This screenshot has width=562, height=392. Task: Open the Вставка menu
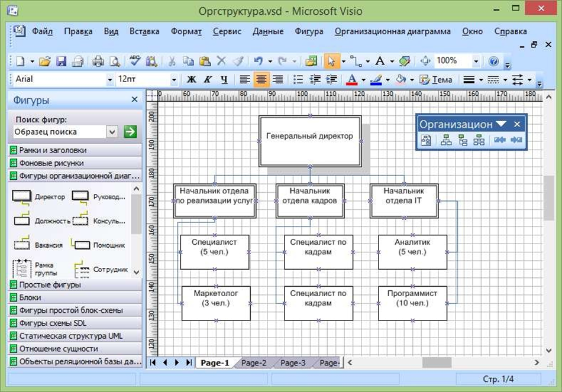pos(144,31)
